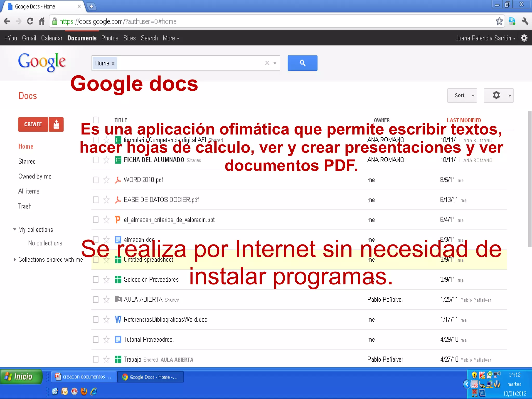Reload the page with refresh icon
The image size is (532, 399).
click(x=30, y=21)
